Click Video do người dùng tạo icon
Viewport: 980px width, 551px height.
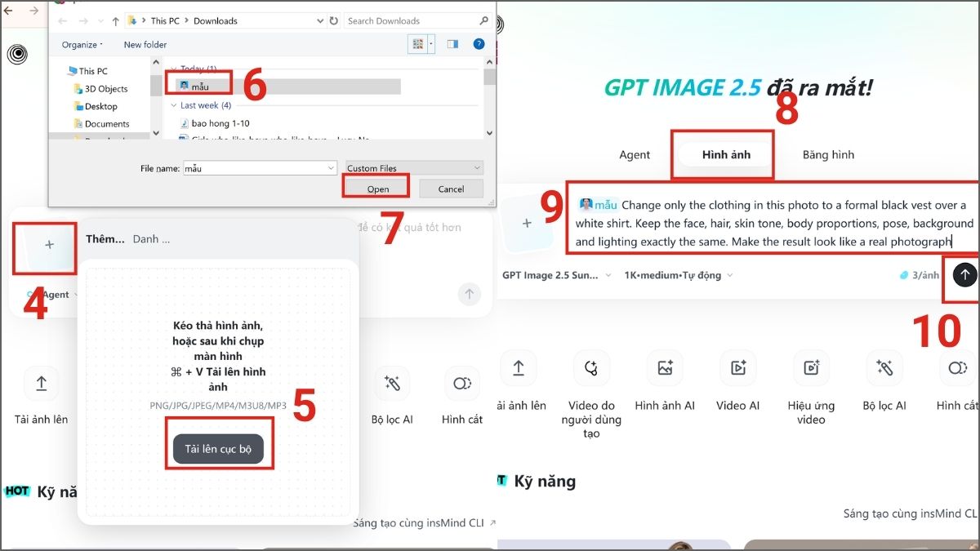(x=592, y=368)
